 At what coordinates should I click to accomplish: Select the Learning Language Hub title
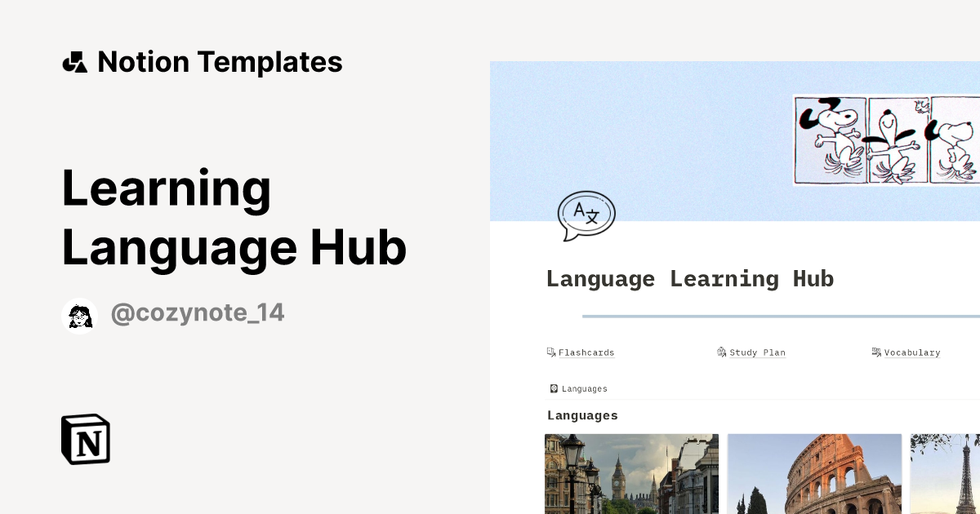coord(234,218)
